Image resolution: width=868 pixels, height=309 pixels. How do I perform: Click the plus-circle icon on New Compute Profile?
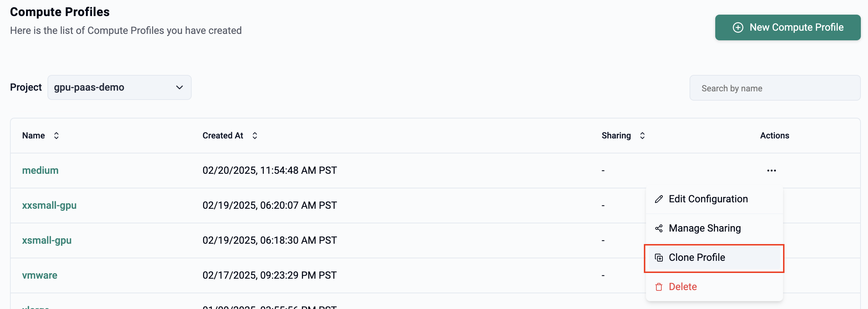738,27
